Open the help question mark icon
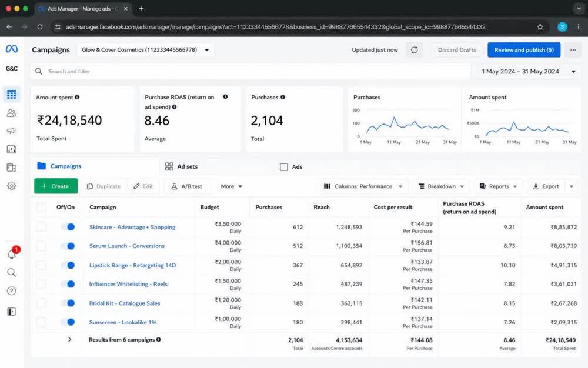588x368 pixels. click(x=12, y=291)
